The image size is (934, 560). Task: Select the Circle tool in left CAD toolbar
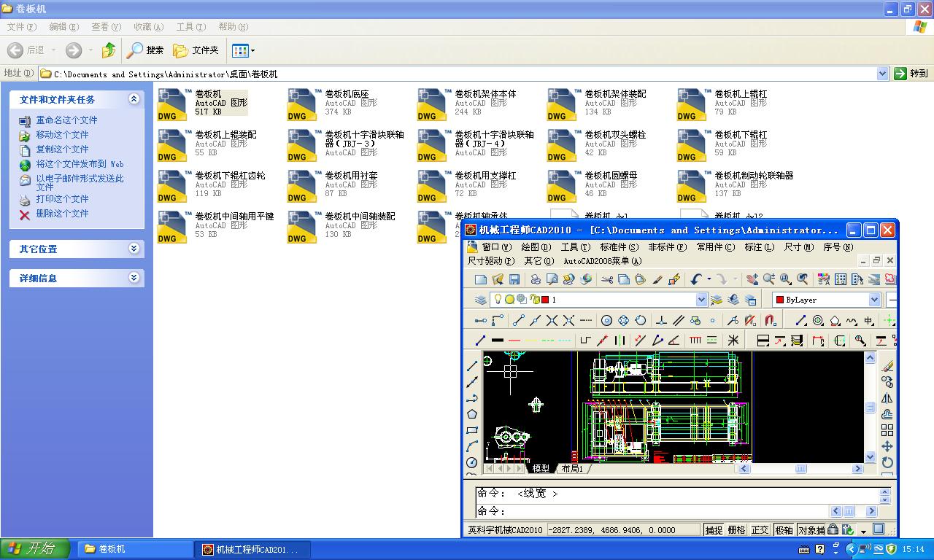[x=472, y=462]
